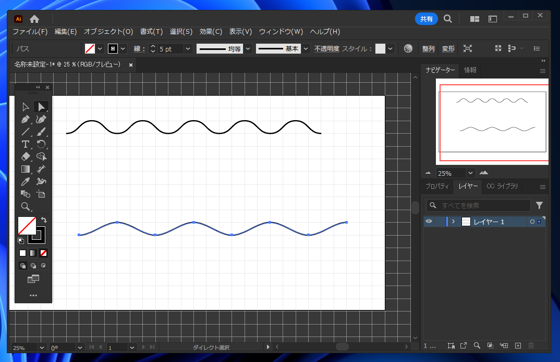560x362 pixels.
Task: Select the Blend tool
Action: click(25, 194)
